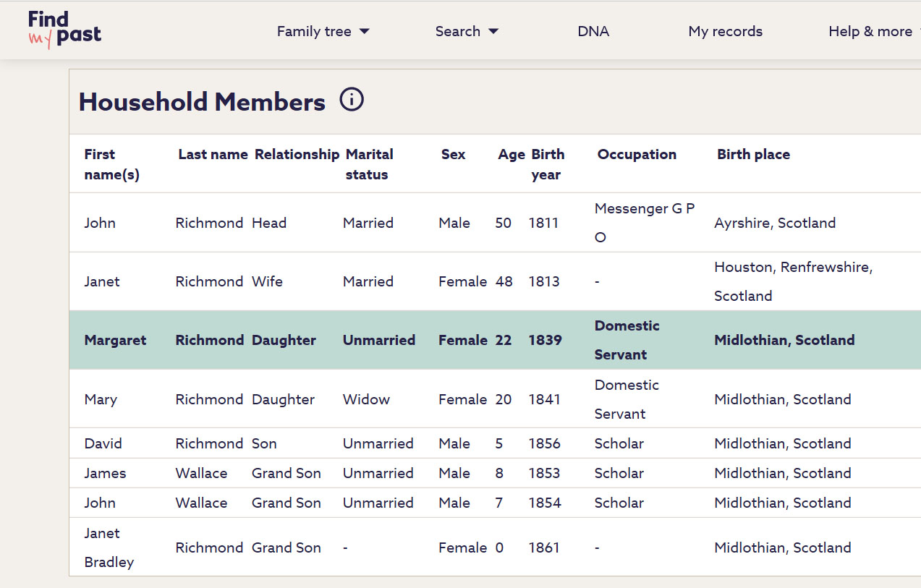
Task: Select Margaret in the highlighted row
Action: tap(115, 340)
